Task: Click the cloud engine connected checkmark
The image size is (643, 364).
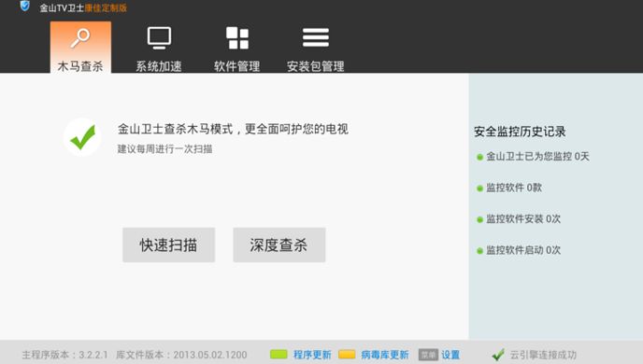Action: pos(498,355)
